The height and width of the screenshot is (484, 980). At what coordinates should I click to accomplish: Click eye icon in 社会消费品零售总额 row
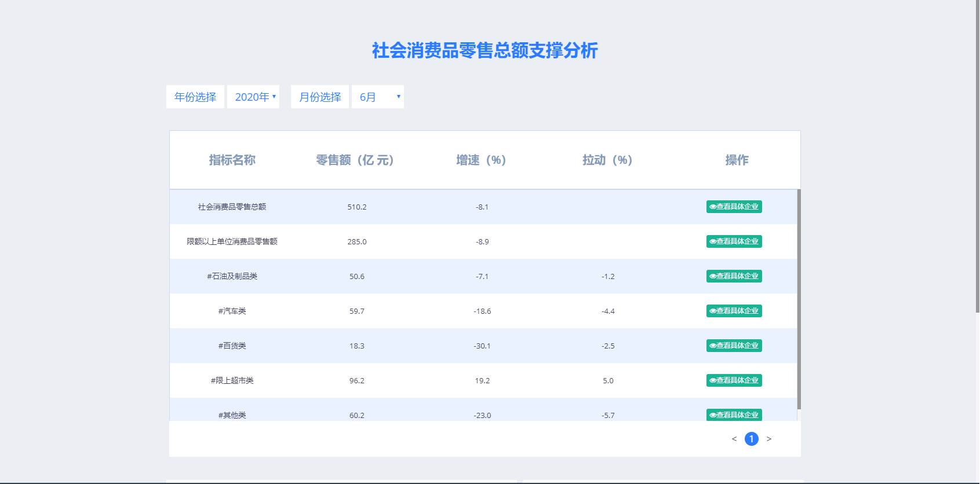713,207
